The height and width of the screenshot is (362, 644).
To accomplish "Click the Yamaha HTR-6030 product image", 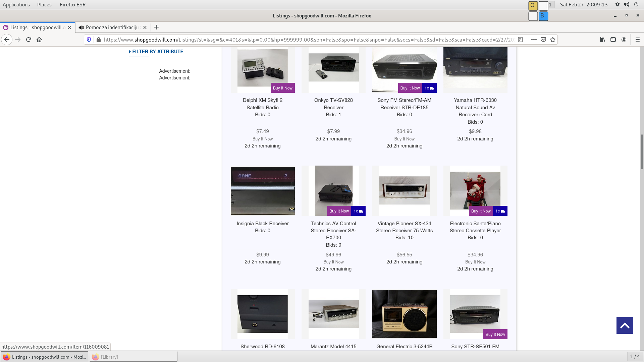I will 475,70.
